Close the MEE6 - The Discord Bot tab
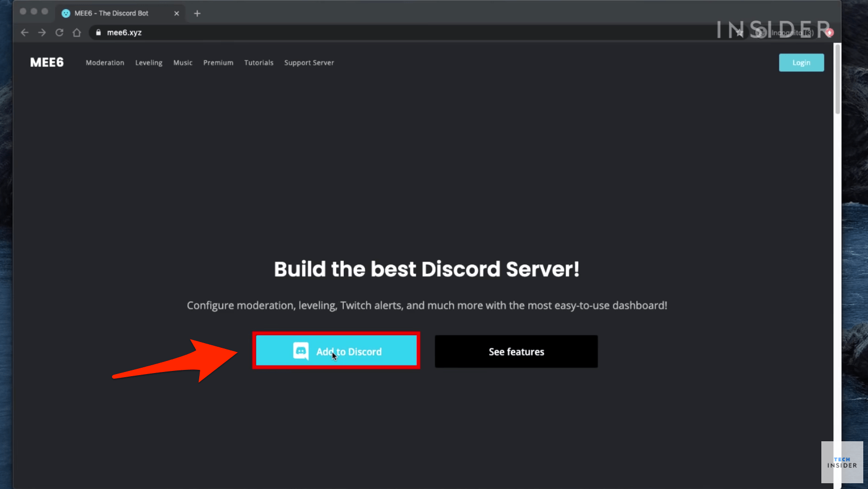Image resolution: width=868 pixels, height=489 pixels. (177, 13)
